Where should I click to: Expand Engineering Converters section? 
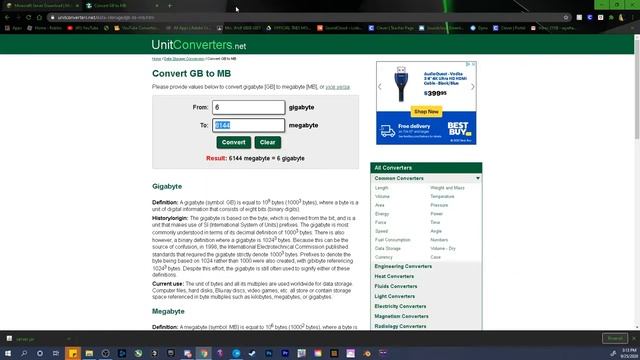click(x=403, y=266)
